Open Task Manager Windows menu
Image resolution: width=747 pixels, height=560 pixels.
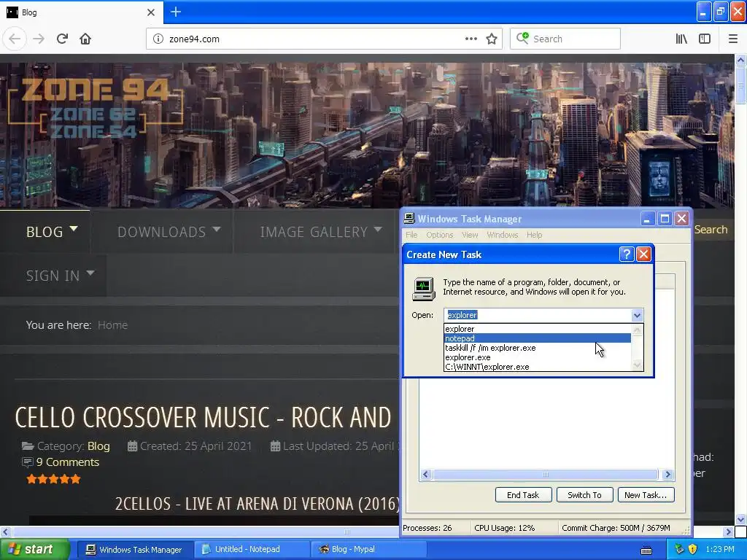[x=502, y=235]
